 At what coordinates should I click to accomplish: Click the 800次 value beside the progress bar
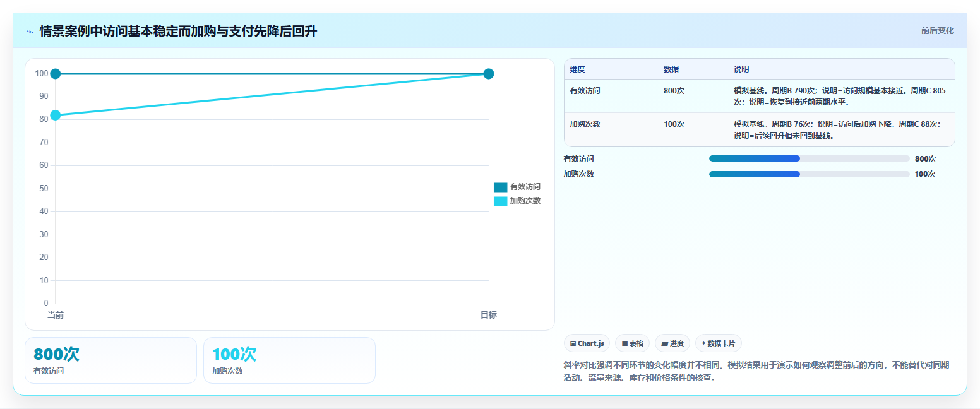tap(925, 158)
